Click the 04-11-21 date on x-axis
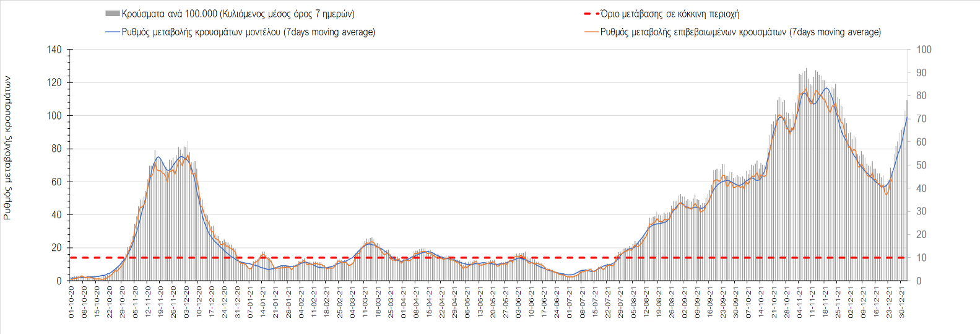The image size is (980, 334). [x=800, y=302]
